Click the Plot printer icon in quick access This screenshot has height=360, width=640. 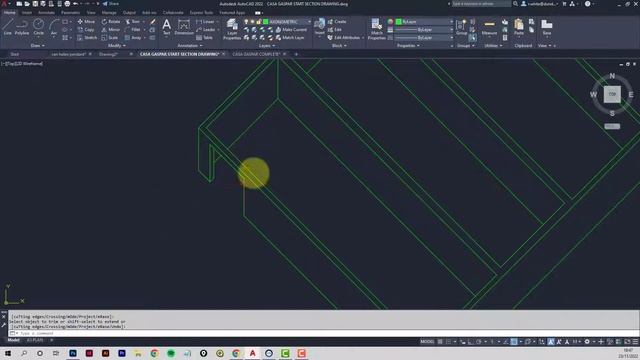point(67,4)
